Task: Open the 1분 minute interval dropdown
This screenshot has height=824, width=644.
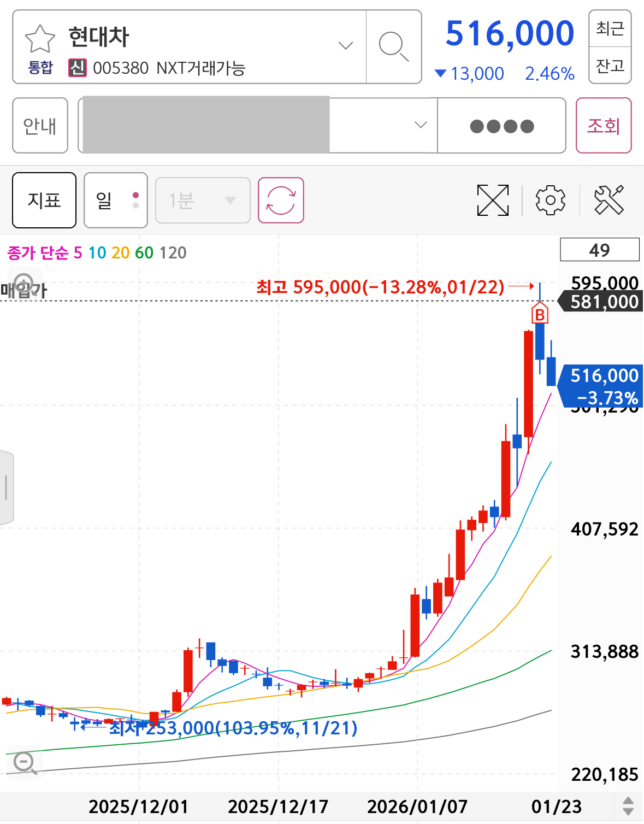Action: pyautogui.click(x=203, y=200)
